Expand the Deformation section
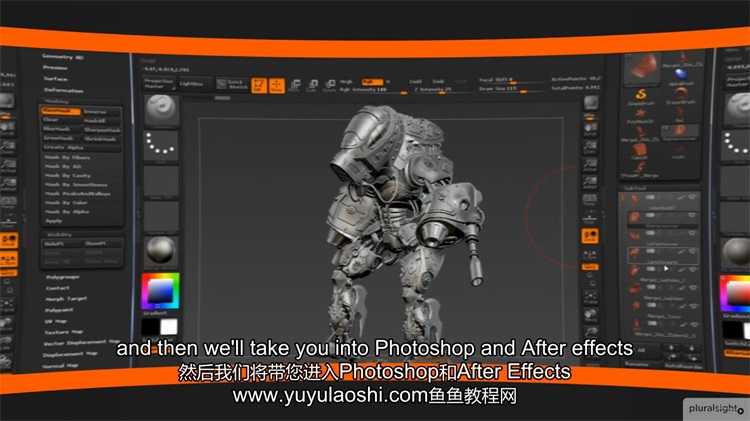The width and height of the screenshot is (750, 421). (x=64, y=90)
